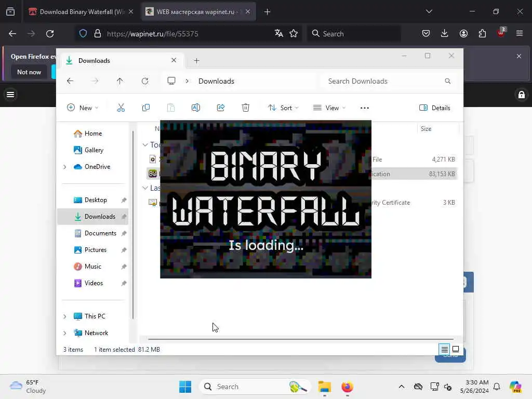Go up one folder level in Explorer
This screenshot has width=532, height=399.
click(x=120, y=81)
